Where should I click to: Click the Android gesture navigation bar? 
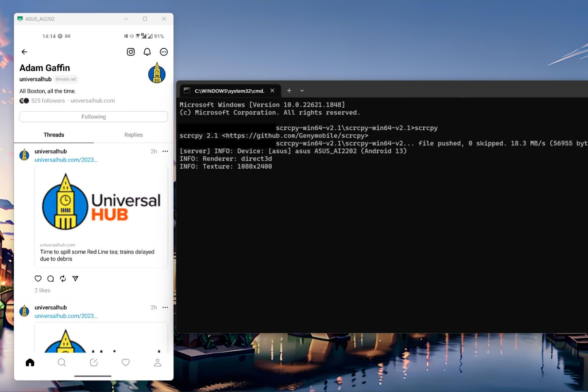(93, 376)
